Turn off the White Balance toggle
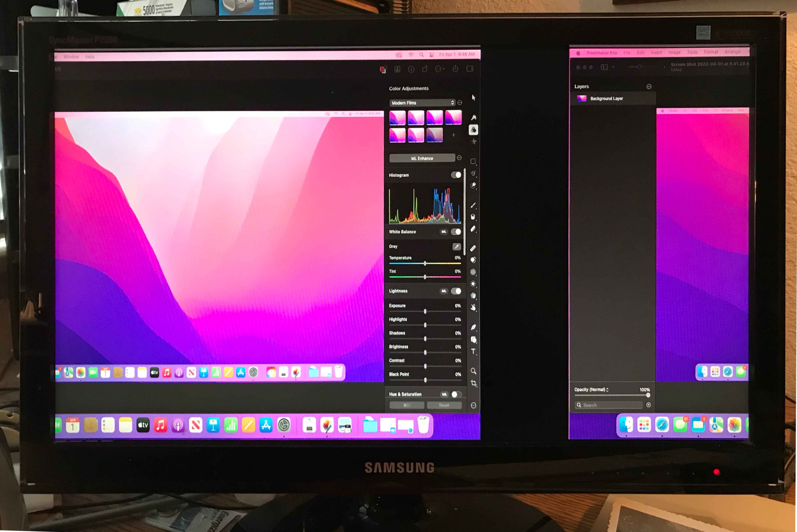 pyautogui.click(x=456, y=232)
